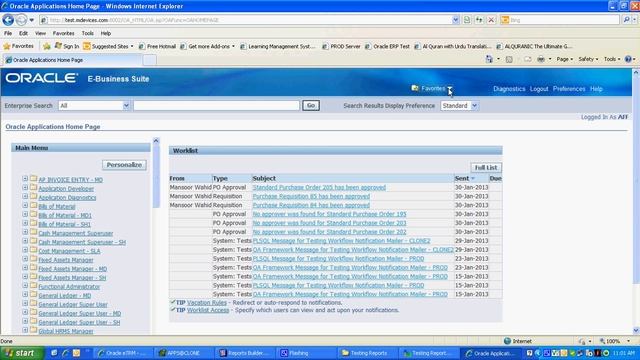Click Testing Reports folder taskbar button

tap(367, 353)
